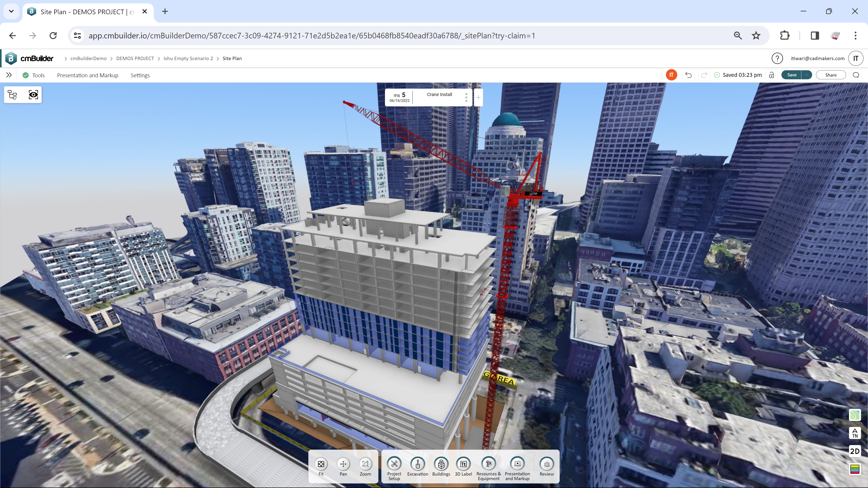This screenshot has width=868, height=488.
Task: Switch viewport to 2D mode
Action: pos(855,451)
